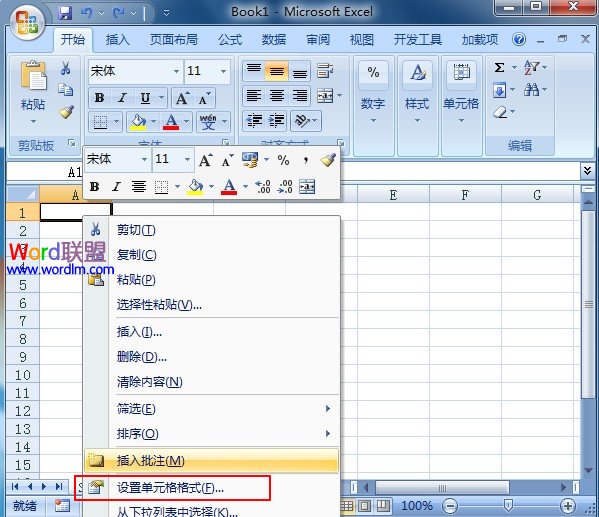Click the ribbon Copy icon
This screenshot has width=599, height=517.
[x=65, y=90]
